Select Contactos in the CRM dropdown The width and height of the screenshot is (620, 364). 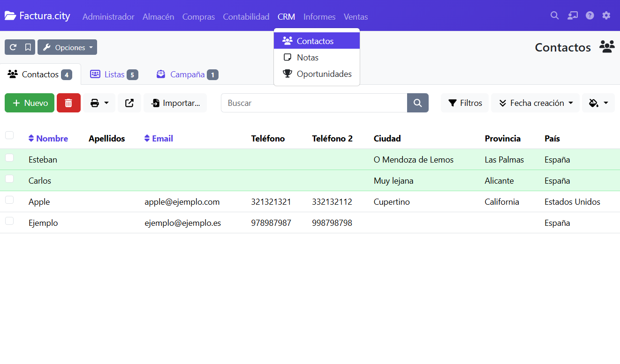(x=317, y=41)
